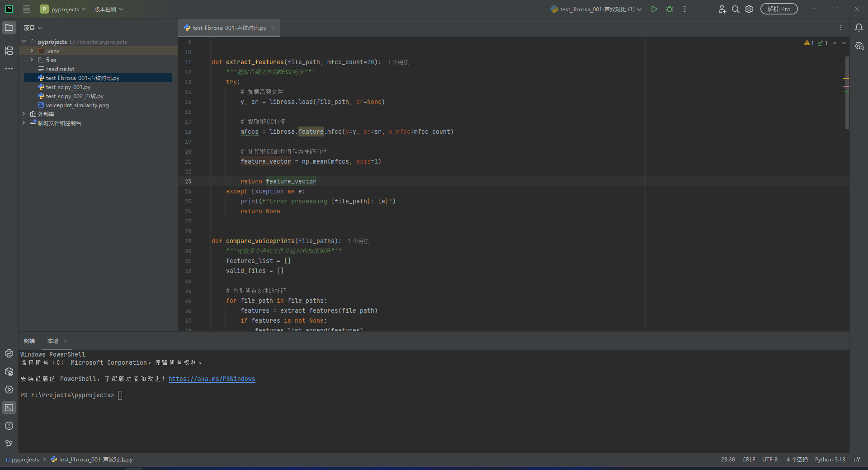Viewport: 868px width, 470px height.
Task: Open run configuration selector dropdown
Action: 596,9
